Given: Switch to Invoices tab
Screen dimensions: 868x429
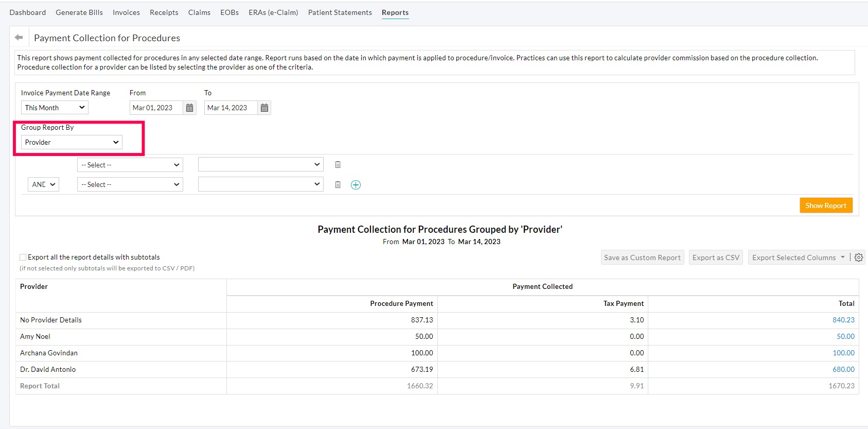Looking at the screenshot, I should point(126,12).
